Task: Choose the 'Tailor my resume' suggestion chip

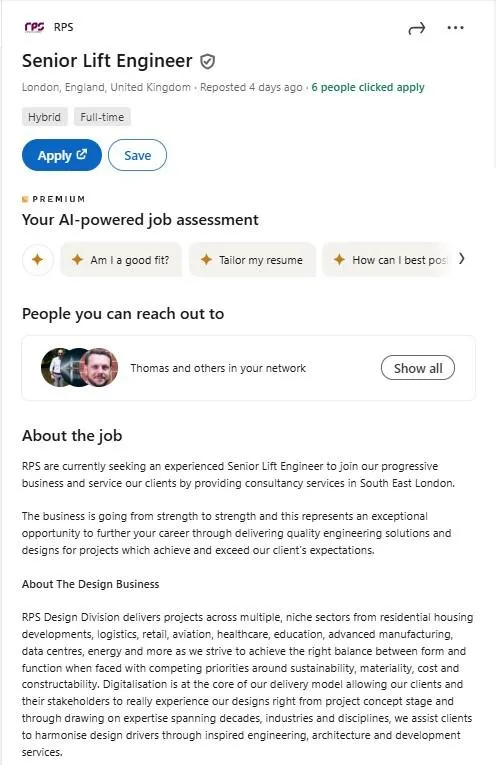Action: click(252, 260)
